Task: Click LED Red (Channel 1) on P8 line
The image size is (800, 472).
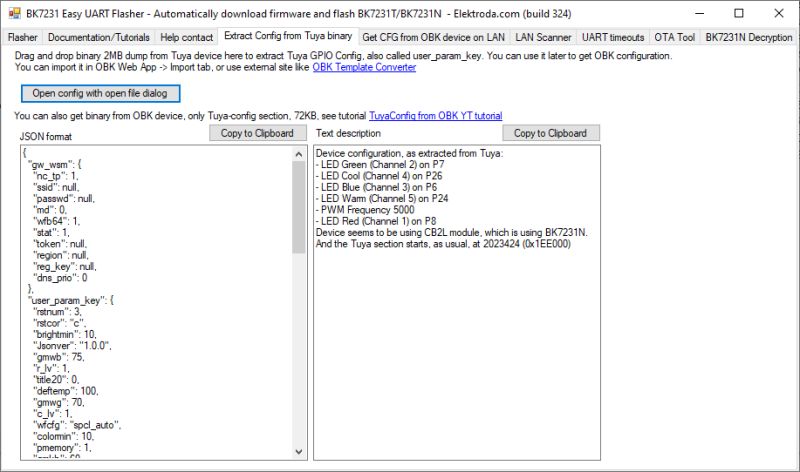Action: pos(376,221)
